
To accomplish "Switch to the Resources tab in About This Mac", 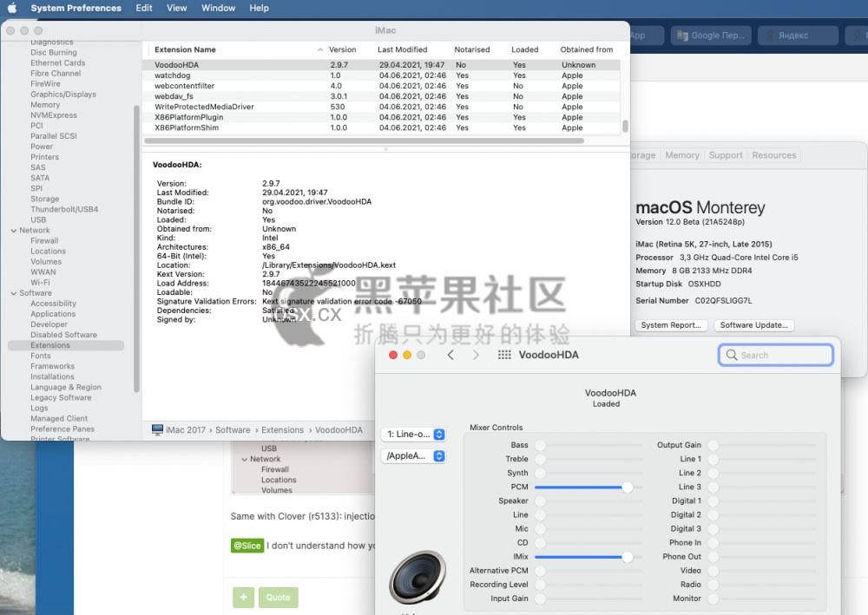I will point(774,155).
